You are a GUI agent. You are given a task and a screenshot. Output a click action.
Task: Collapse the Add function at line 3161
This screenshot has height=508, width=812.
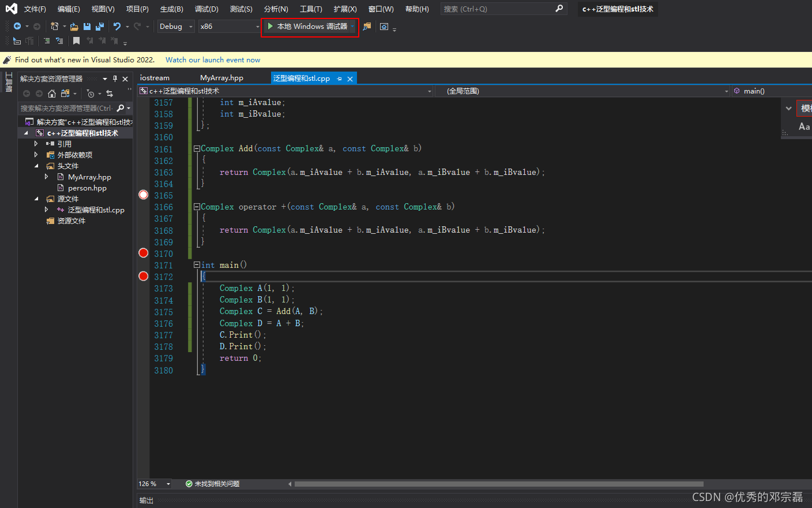[197, 148]
